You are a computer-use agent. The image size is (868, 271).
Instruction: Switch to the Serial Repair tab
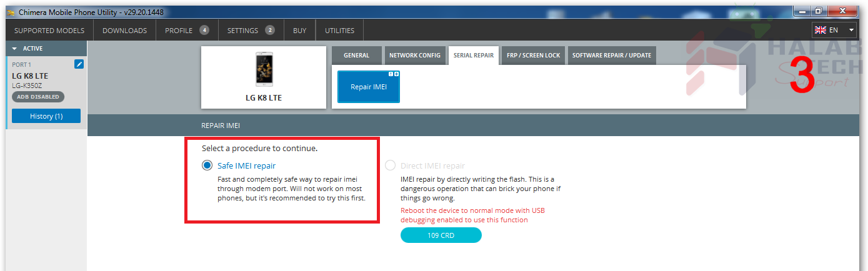click(x=474, y=56)
